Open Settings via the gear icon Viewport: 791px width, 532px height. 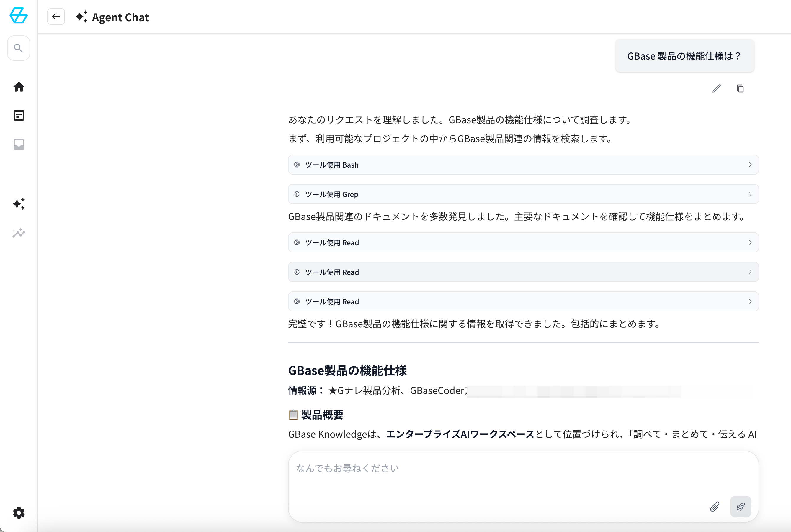click(19, 513)
